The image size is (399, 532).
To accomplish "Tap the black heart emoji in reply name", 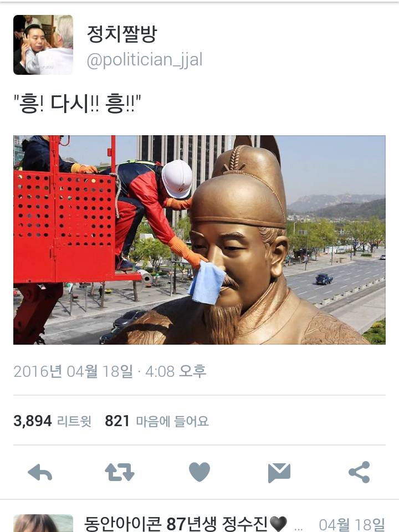I will 278,524.
